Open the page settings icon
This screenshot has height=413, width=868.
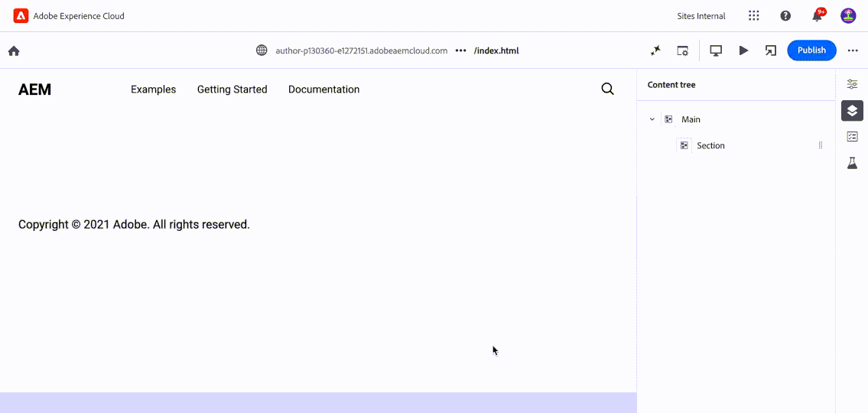point(683,50)
